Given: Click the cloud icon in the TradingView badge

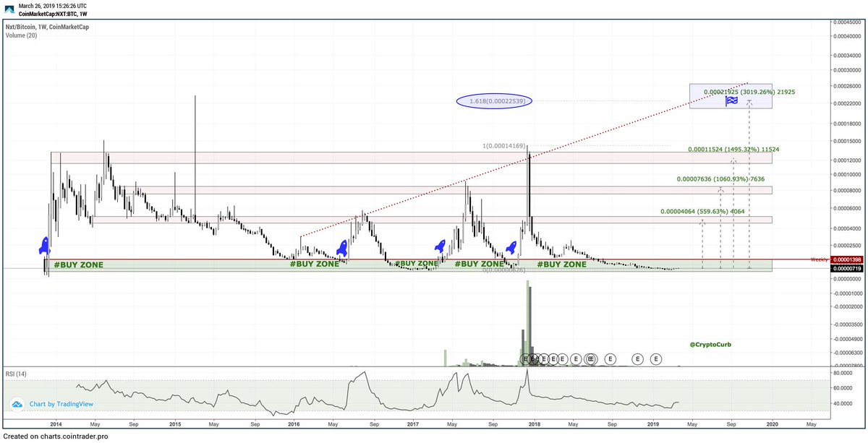Looking at the screenshot, I should [x=17, y=404].
